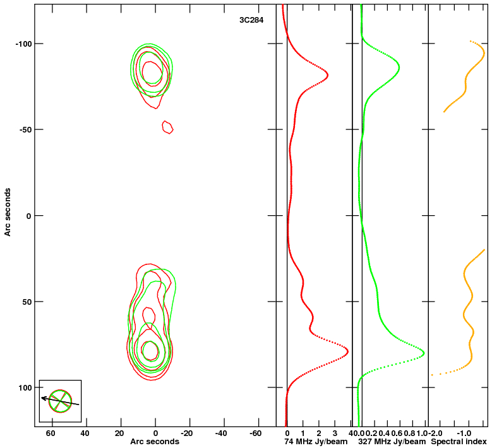Click the 100 tick label on vertical axis
This screenshot has width=492, height=448.
coord(25,388)
